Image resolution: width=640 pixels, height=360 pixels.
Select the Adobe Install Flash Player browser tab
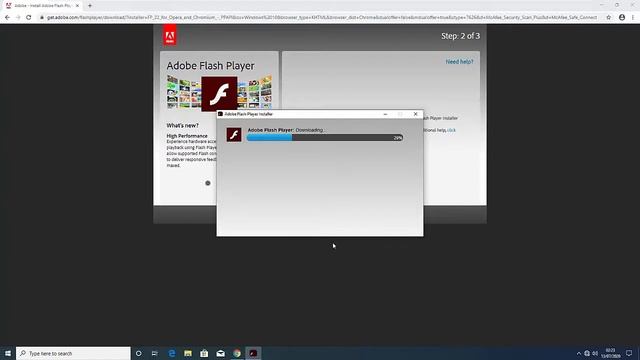click(x=42, y=6)
